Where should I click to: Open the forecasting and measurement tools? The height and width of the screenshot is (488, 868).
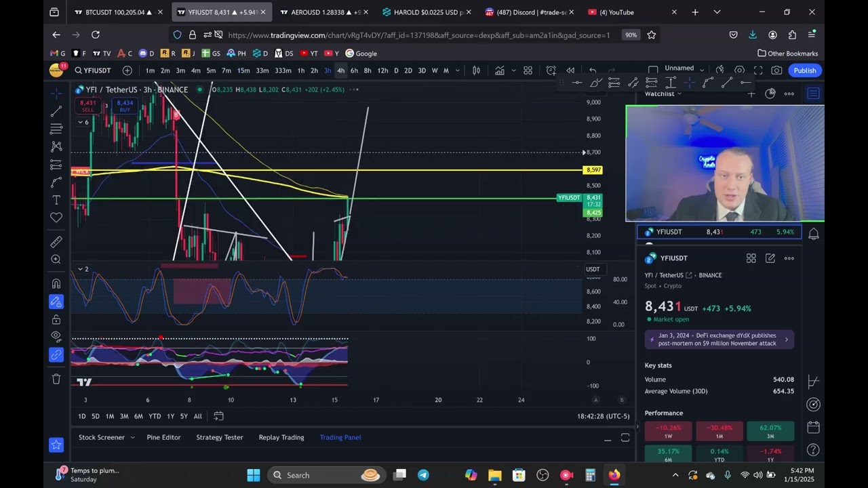[x=56, y=165]
